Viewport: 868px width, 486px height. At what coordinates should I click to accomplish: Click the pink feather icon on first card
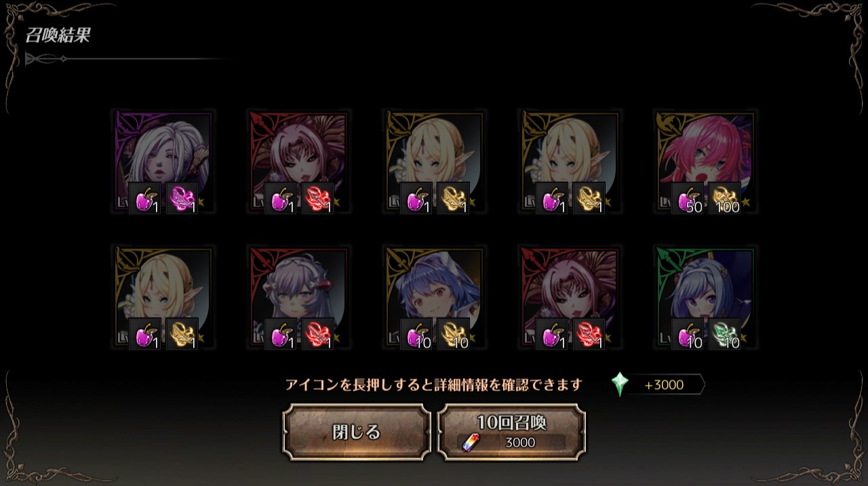(182, 198)
